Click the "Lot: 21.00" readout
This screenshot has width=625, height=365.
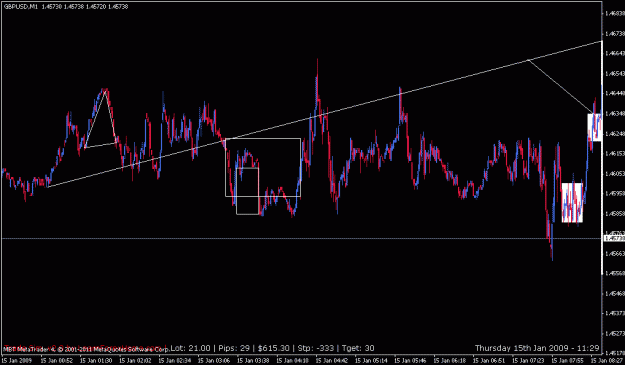(x=190, y=348)
